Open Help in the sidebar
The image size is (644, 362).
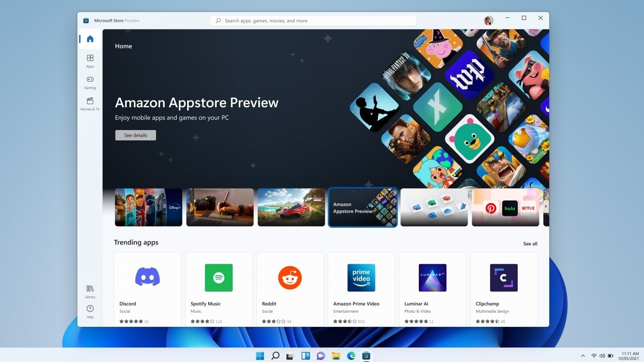pyautogui.click(x=90, y=311)
